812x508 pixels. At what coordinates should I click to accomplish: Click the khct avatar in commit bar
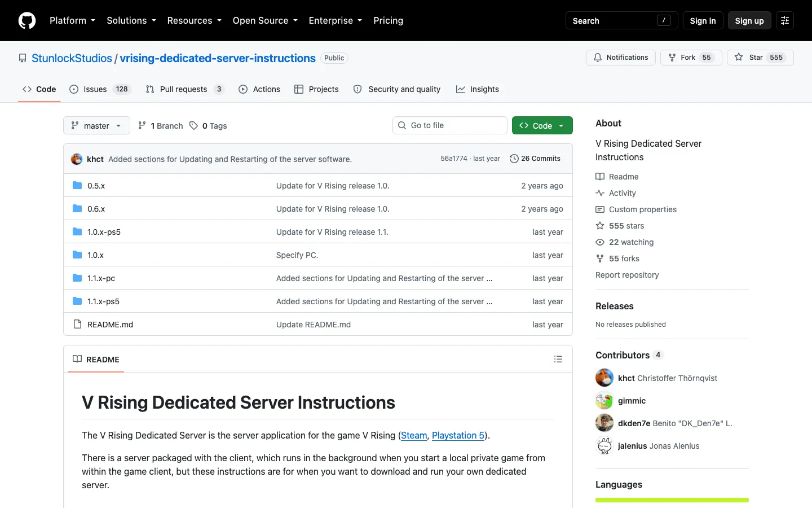[77, 159]
